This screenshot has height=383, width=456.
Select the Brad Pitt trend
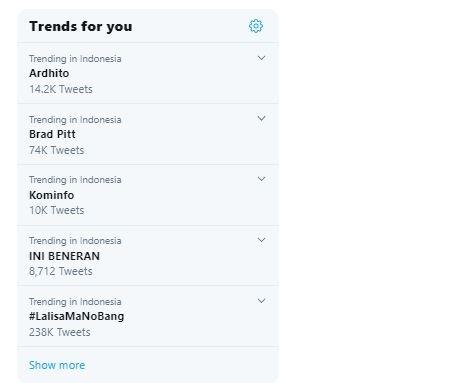coord(52,134)
